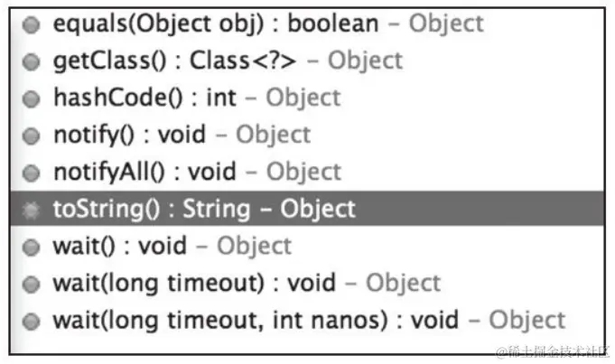Click the icon beside hashCode() : int
The width and height of the screenshot is (615, 364).
click(x=31, y=98)
